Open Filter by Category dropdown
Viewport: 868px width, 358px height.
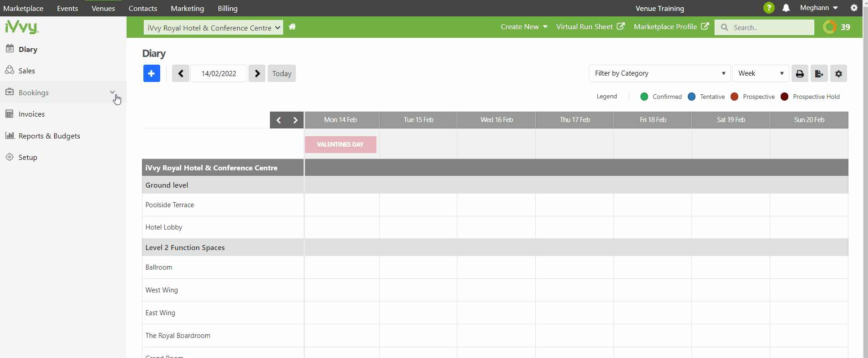coord(660,73)
